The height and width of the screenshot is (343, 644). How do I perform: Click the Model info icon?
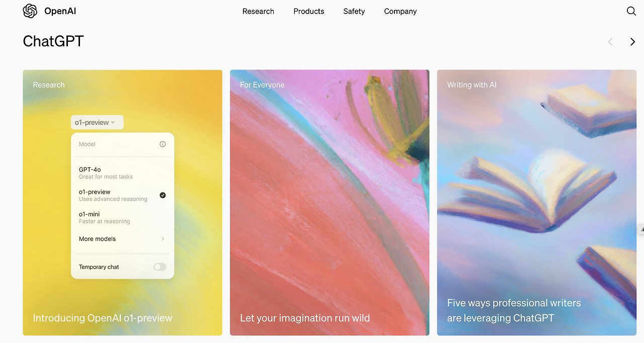click(163, 144)
